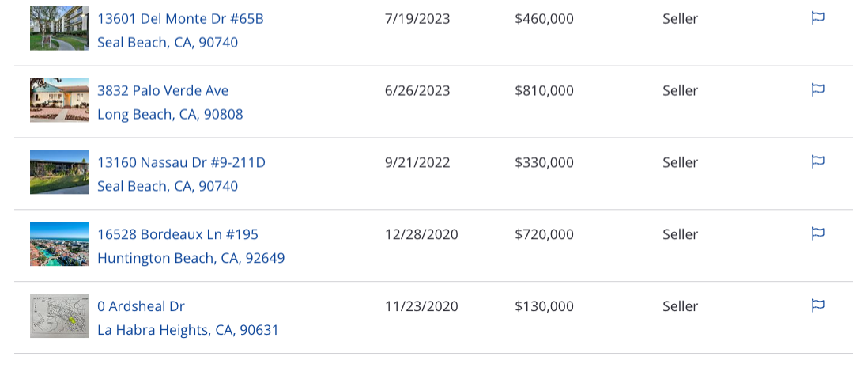Screen dimensions: 868x368
Task: Flag the 0 Ardsheal Dr listing
Action: point(817,306)
